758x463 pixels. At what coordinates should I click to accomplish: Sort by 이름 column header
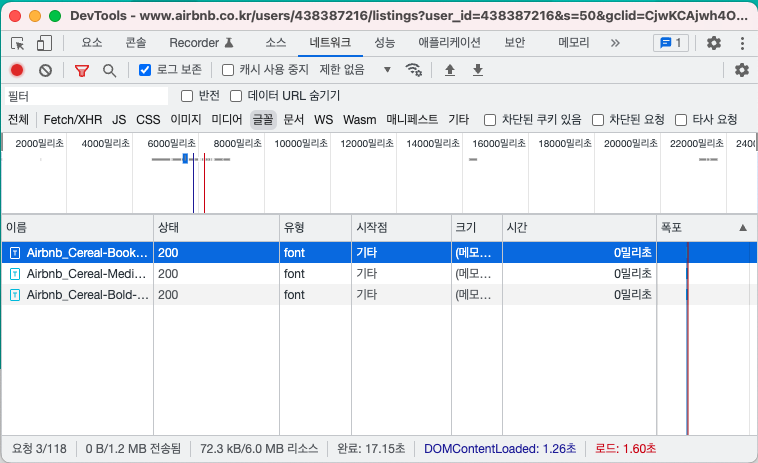click(77, 228)
